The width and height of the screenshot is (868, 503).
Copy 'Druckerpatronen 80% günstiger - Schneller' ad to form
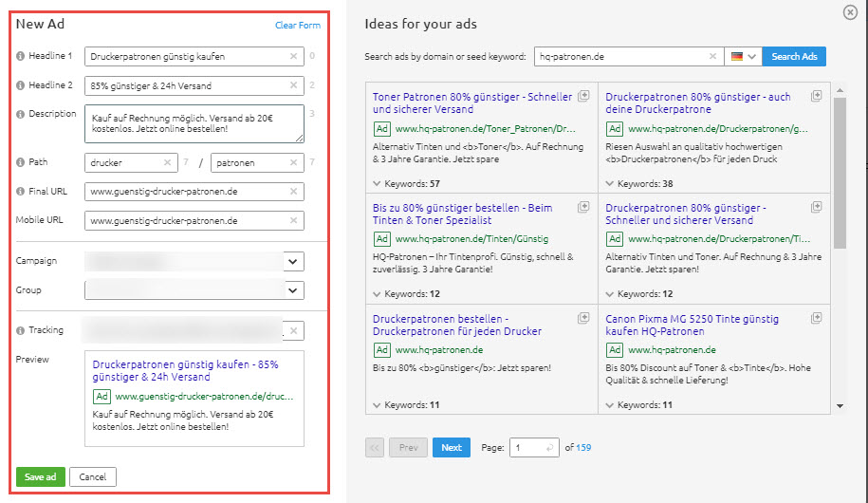coord(817,207)
